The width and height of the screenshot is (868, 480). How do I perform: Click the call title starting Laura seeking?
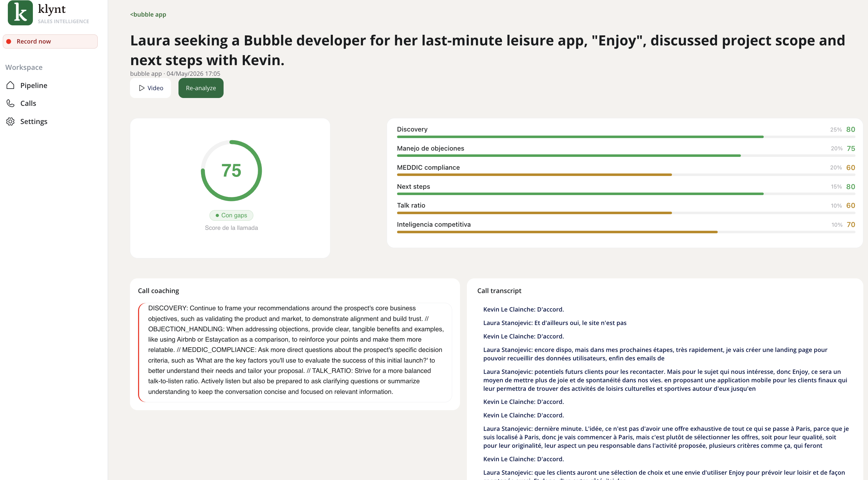pos(488,50)
